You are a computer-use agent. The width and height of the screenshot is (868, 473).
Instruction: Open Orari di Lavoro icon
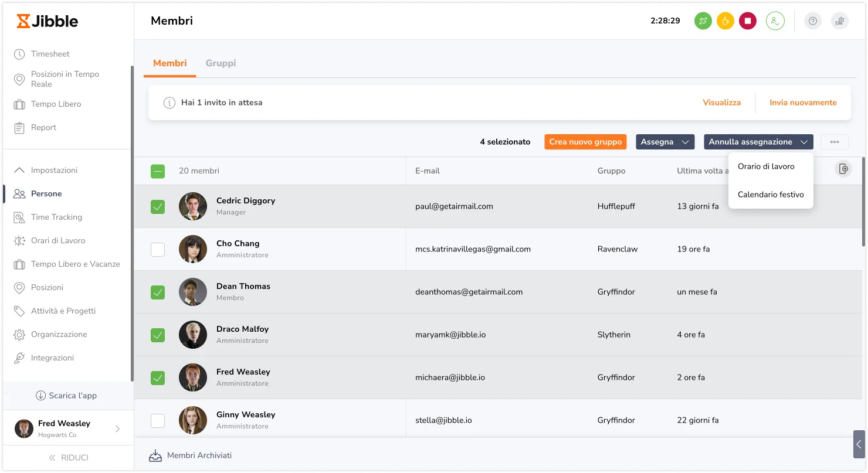(19, 241)
